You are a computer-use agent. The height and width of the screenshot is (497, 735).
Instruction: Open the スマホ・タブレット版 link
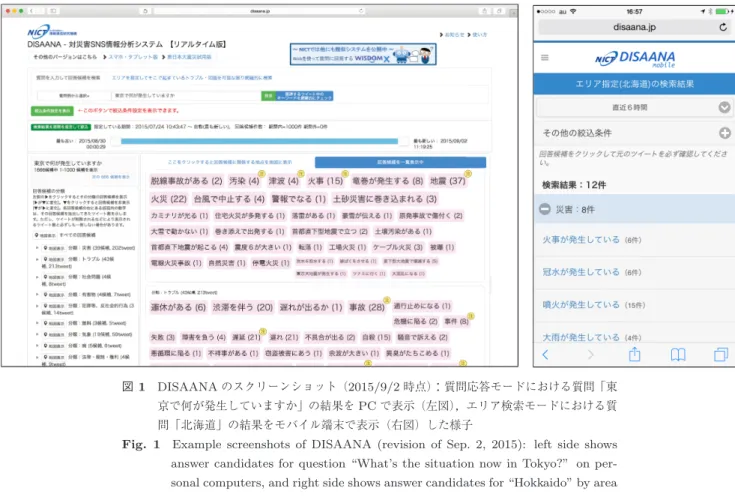click(133, 57)
